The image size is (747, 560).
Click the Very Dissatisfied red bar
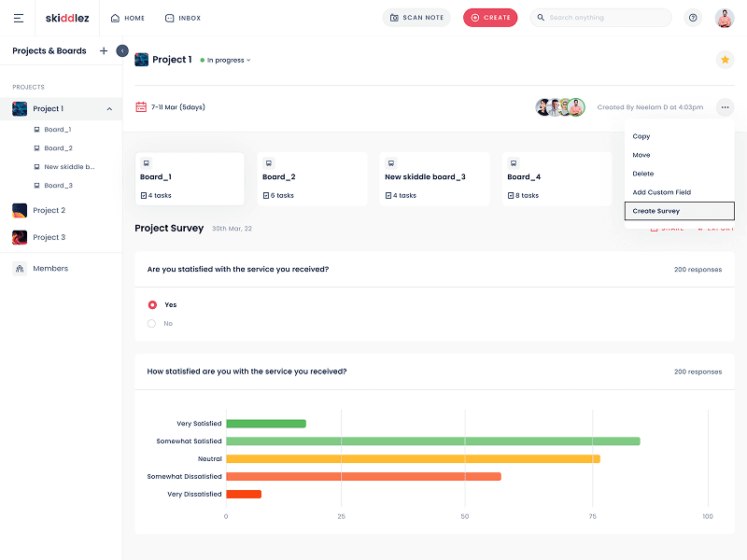(244, 494)
